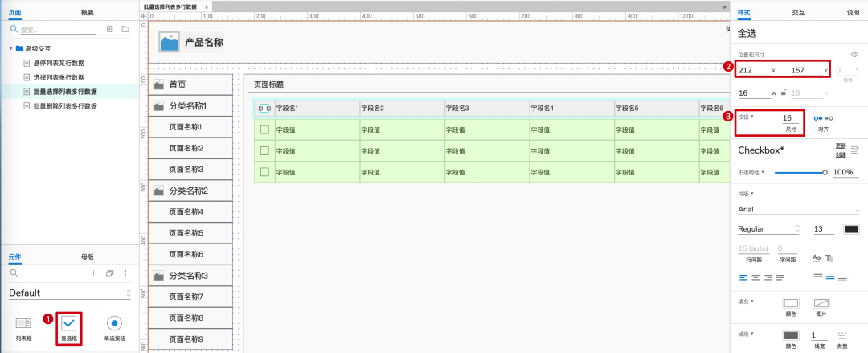
Task: Check the checkbox in second 字段值 row
Action: 264,150
